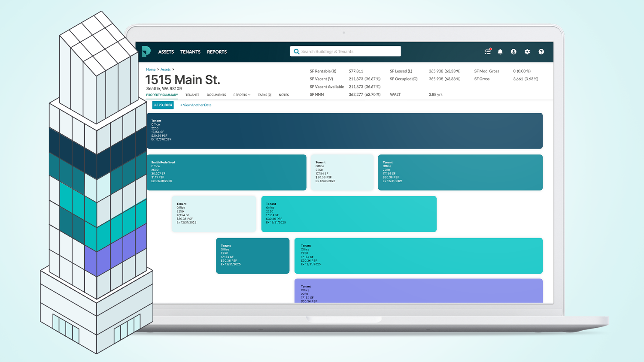Open the Assets menu
644x362 pixels.
166,52
